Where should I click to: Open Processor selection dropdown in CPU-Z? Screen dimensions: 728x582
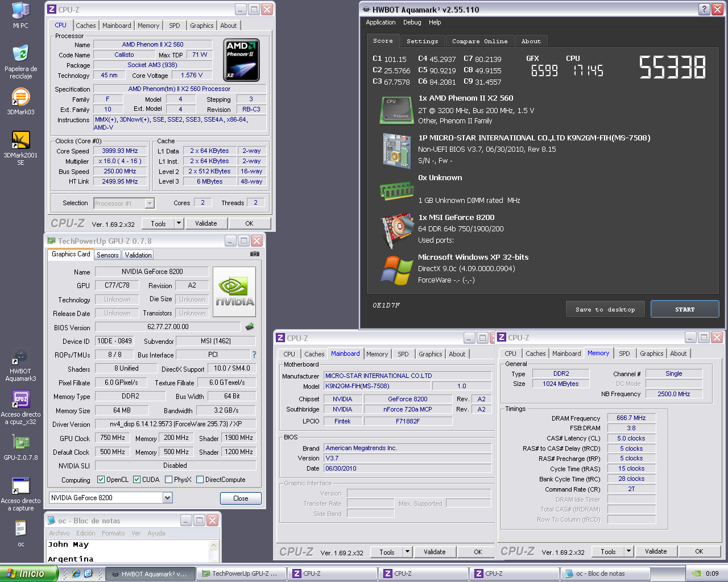(150, 203)
